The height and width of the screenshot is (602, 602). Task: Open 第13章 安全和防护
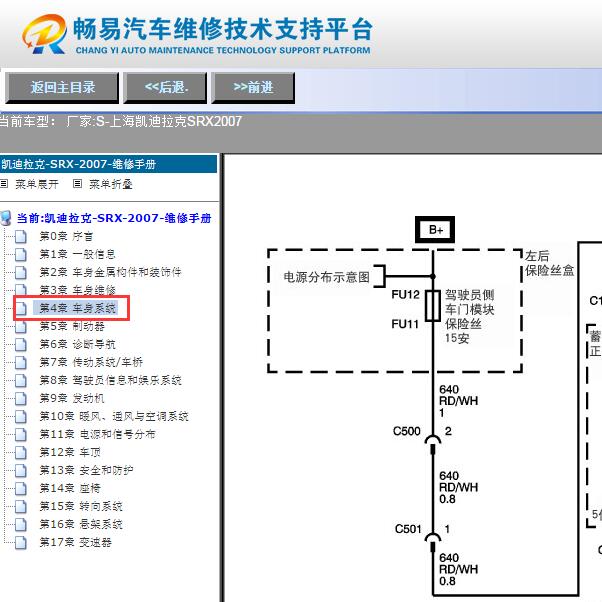pyautogui.click(x=86, y=470)
